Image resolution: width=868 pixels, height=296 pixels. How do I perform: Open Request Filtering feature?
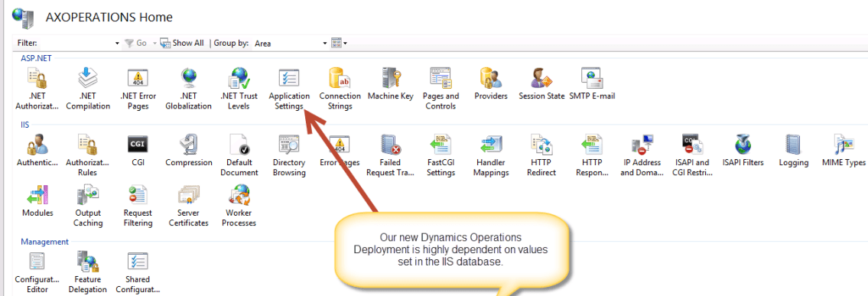pyautogui.click(x=138, y=205)
